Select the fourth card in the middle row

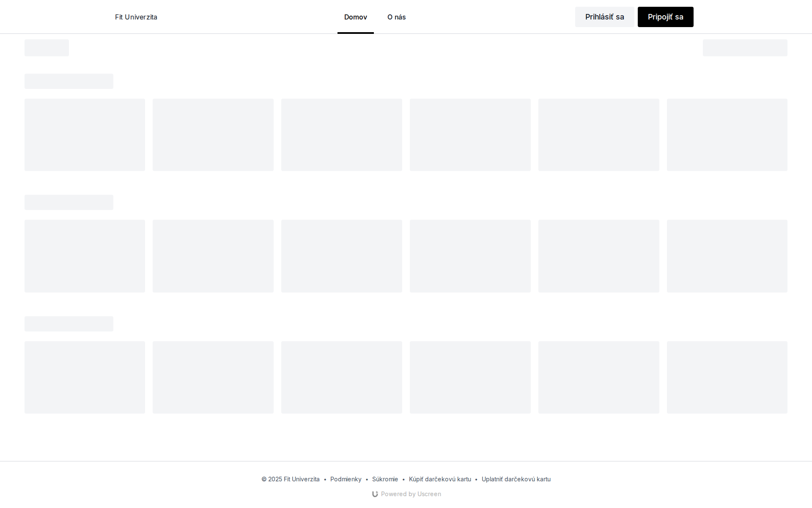click(x=470, y=256)
